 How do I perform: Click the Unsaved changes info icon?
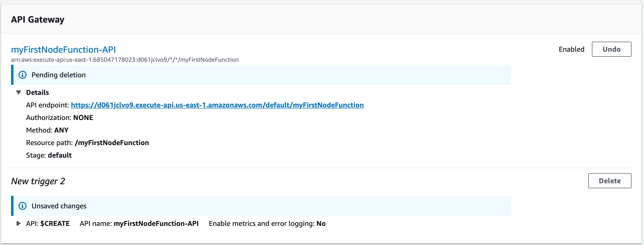click(23, 206)
